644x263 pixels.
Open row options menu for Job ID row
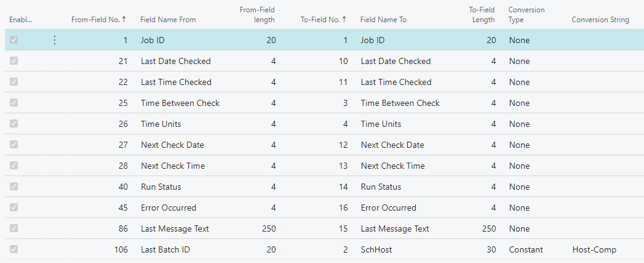click(54, 40)
